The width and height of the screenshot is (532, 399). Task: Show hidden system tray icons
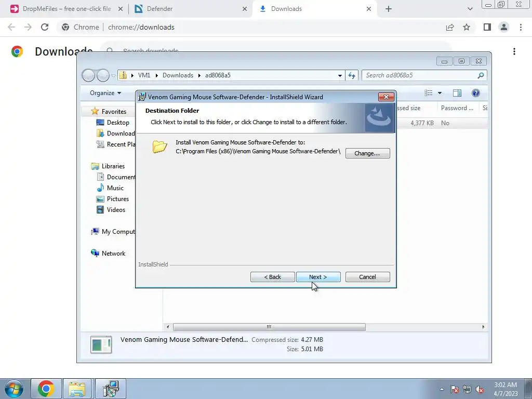click(442, 389)
